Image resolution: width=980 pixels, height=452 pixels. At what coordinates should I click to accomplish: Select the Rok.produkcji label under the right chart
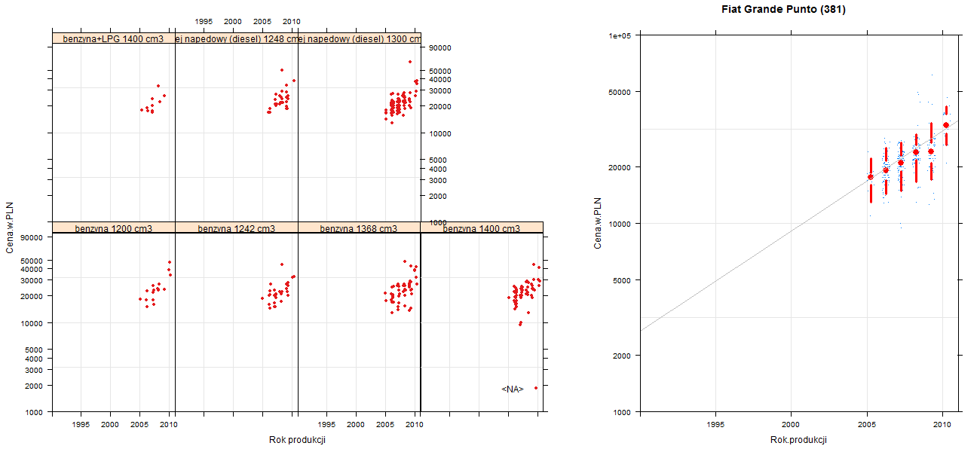pos(799,440)
